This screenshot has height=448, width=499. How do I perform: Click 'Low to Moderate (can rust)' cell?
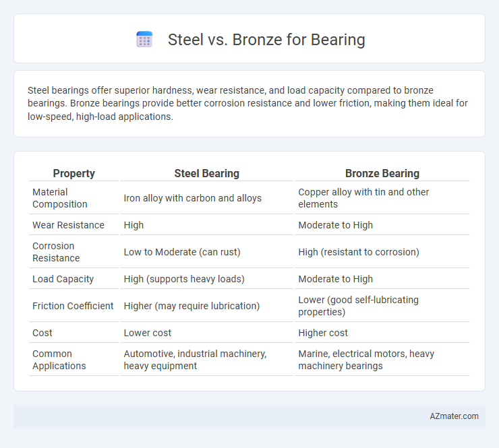[182, 252]
